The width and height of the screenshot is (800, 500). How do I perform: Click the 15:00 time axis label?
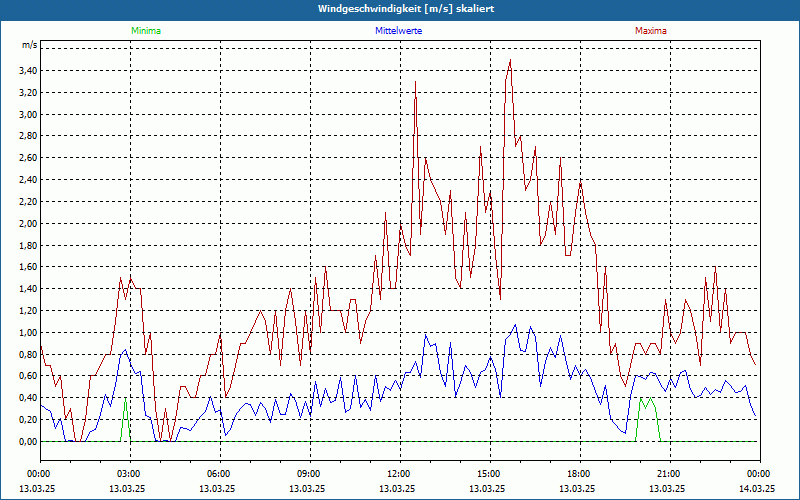click(488, 474)
